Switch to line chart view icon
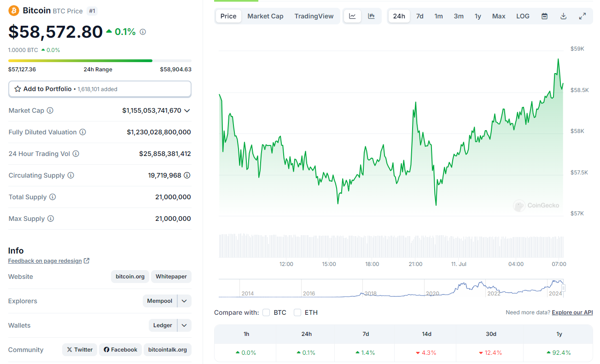 click(352, 16)
